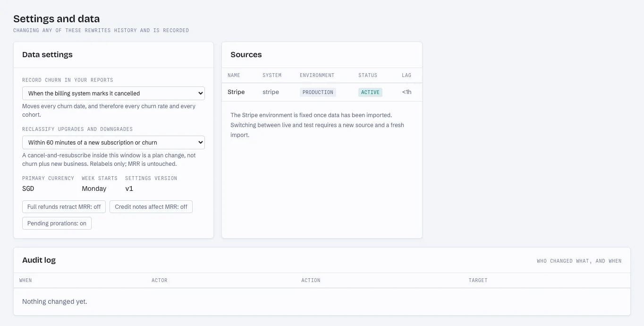The image size is (644, 326).
Task: Click the Sources panel title
Action: tap(246, 55)
